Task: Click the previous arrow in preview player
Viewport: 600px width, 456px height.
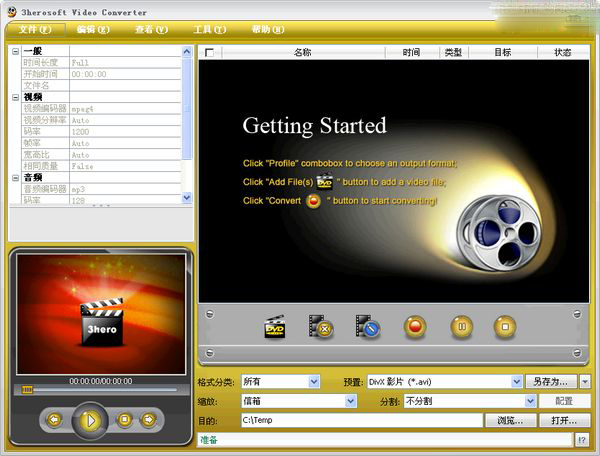Action: [x=54, y=420]
